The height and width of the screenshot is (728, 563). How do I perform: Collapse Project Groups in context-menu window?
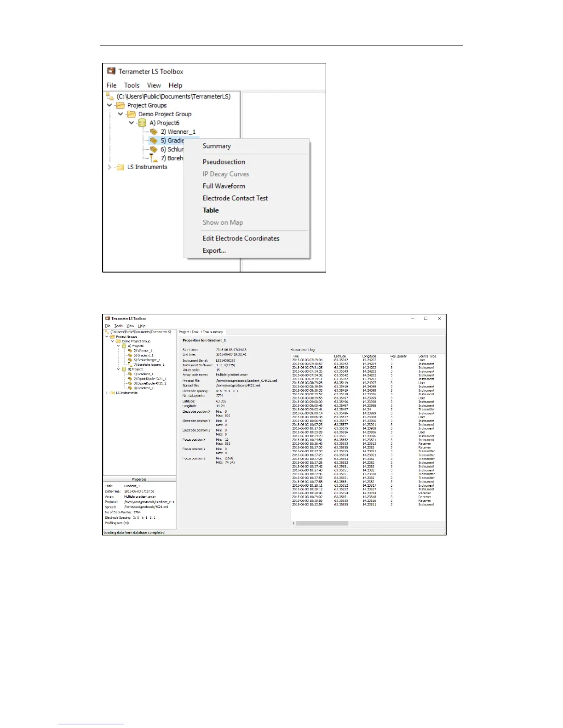tap(109, 105)
